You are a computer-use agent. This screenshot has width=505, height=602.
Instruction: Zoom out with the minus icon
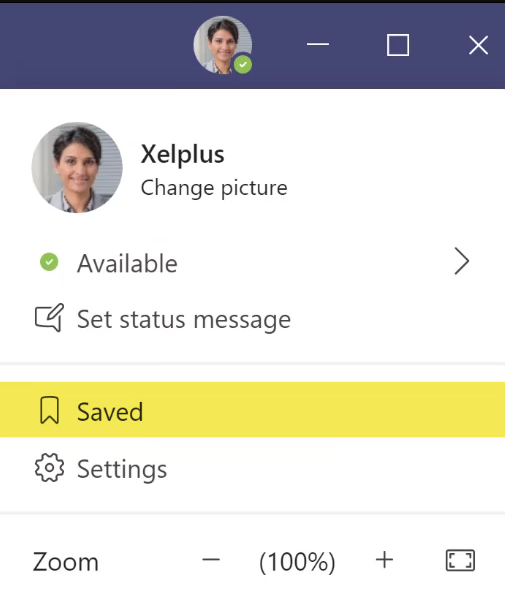(x=211, y=560)
